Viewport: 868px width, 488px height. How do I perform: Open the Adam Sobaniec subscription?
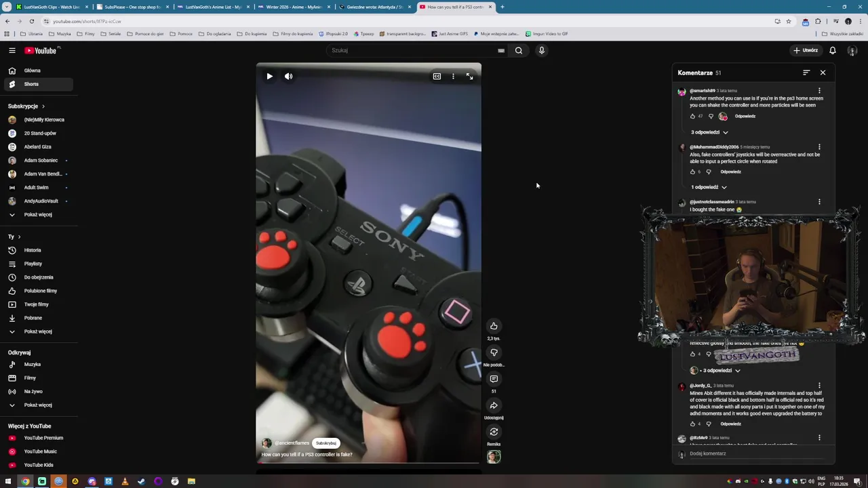(x=38, y=161)
